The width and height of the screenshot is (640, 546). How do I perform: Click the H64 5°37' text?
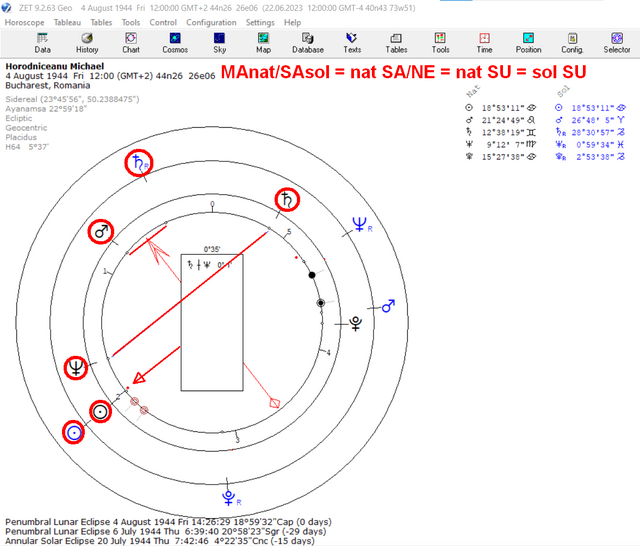pos(27,146)
